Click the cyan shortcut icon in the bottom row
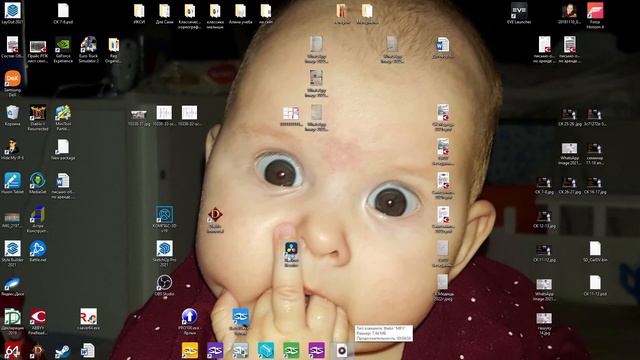Viewport: 640px width, 360px height. tap(266, 351)
